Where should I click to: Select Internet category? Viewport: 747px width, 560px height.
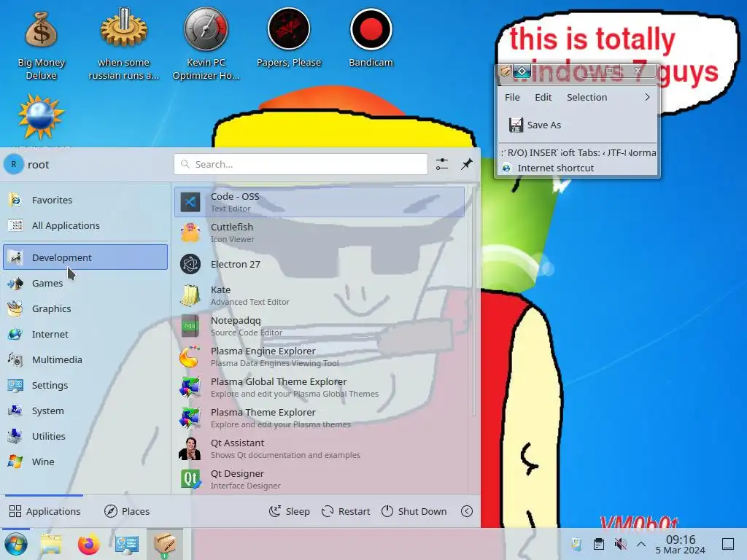click(x=85, y=334)
